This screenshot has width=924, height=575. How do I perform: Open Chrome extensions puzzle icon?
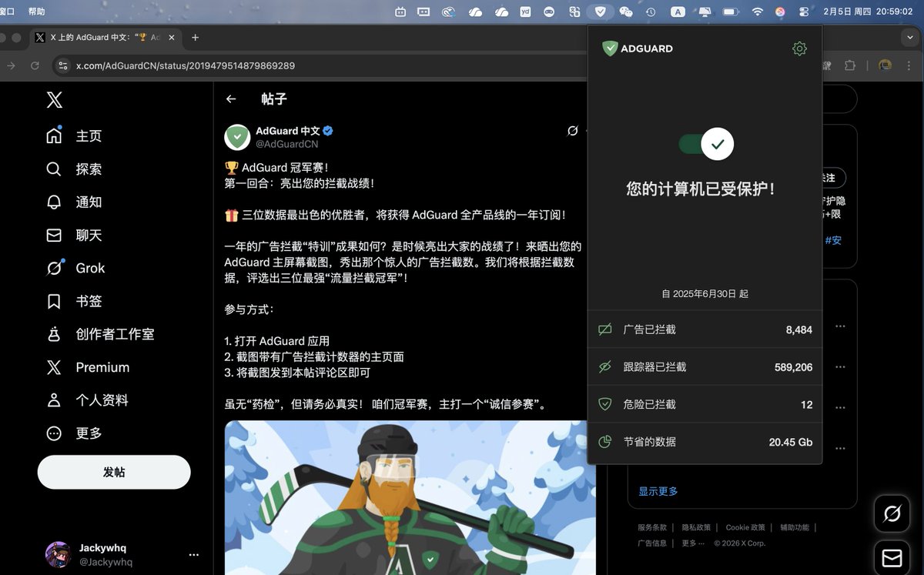coord(850,65)
